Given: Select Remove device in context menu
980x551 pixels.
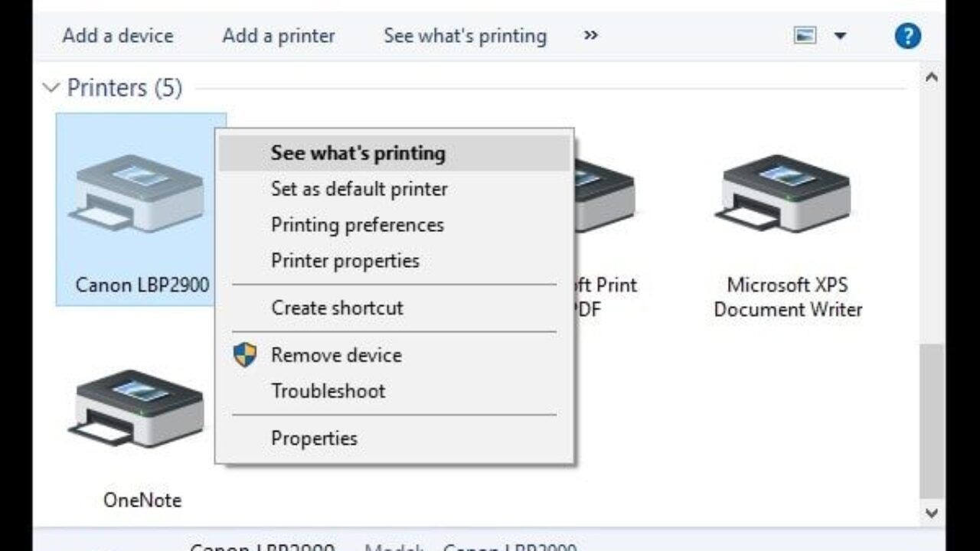Looking at the screenshot, I should pos(394,355).
